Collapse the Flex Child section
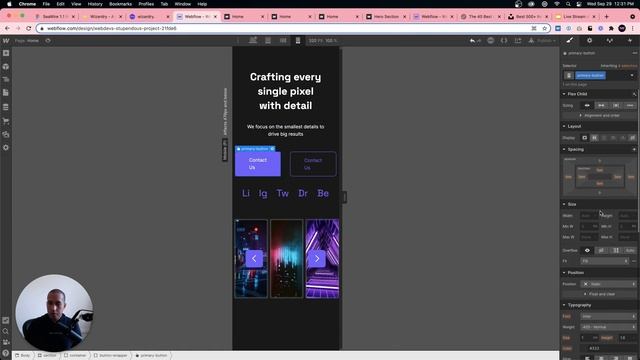Viewport: 640px width, 360px height. (x=577, y=94)
